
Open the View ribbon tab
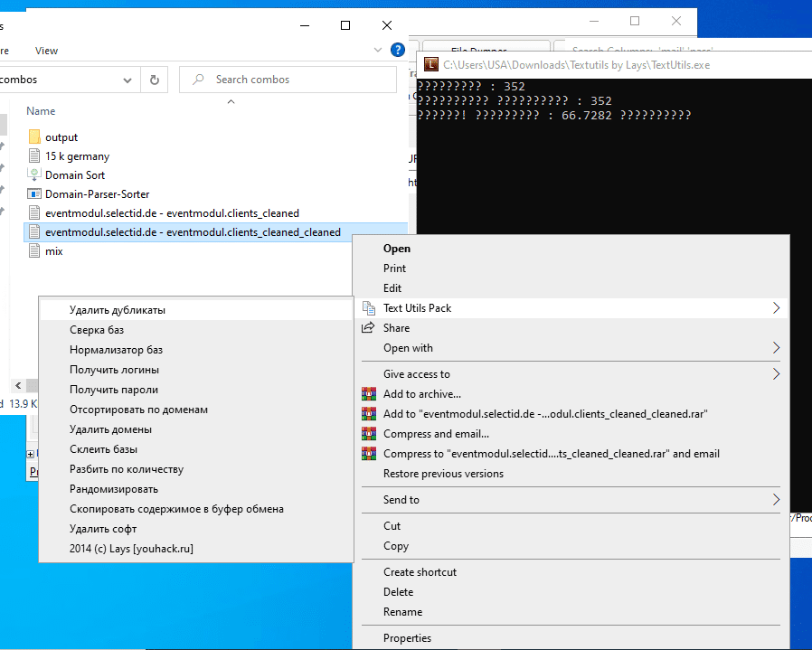click(x=46, y=51)
